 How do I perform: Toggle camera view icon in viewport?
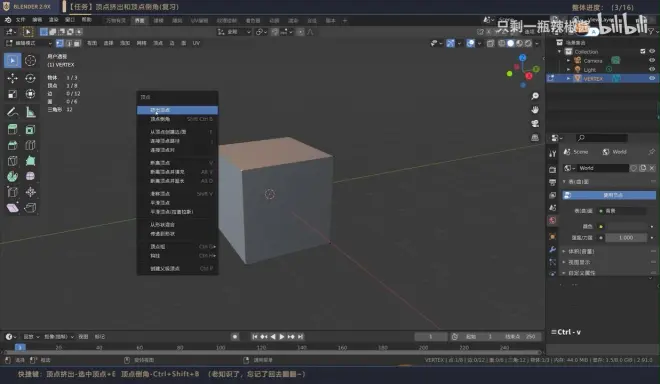click(x=535, y=123)
